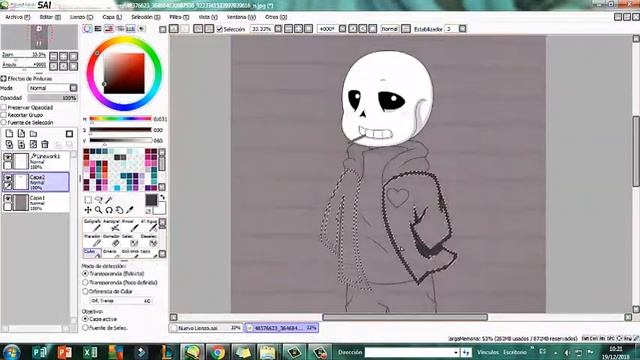Select the lasso selection tool
Screen dimensions: 640x360
tap(98, 200)
